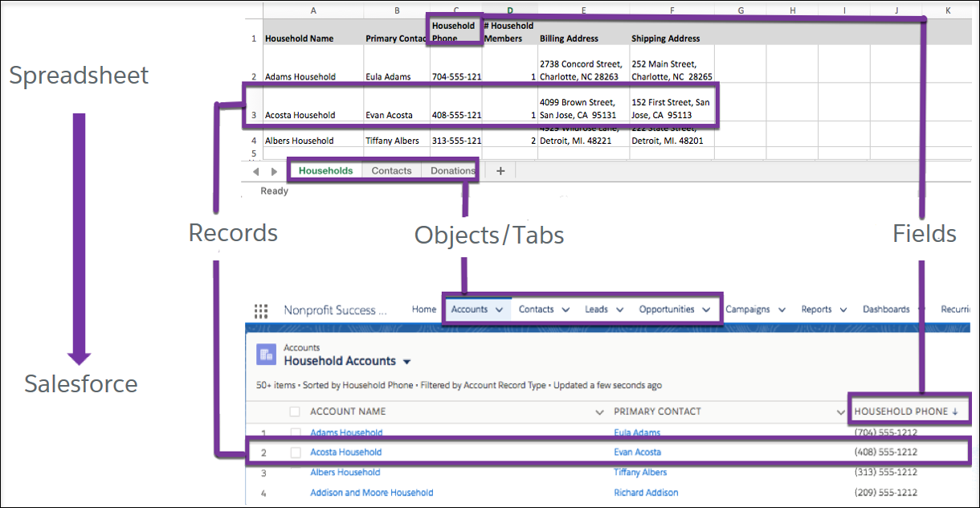Open Evan Acosta contact link
Viewport: 980px width, 508px height.
point(639,453)
